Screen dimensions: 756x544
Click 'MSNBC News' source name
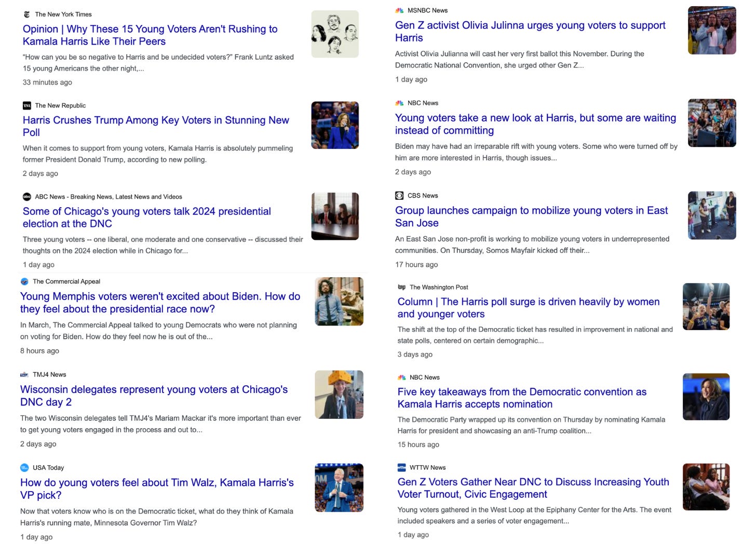tap(427, 10)
